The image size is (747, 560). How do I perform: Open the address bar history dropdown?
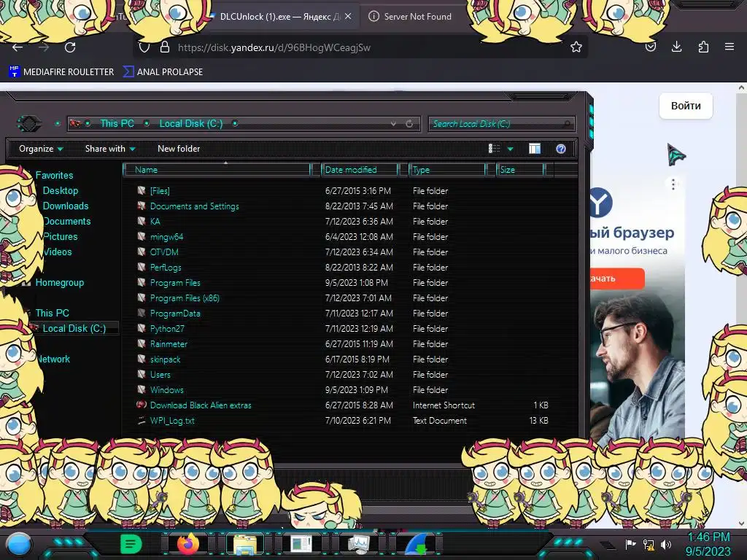pyautogui.click(x=393, y=124)
